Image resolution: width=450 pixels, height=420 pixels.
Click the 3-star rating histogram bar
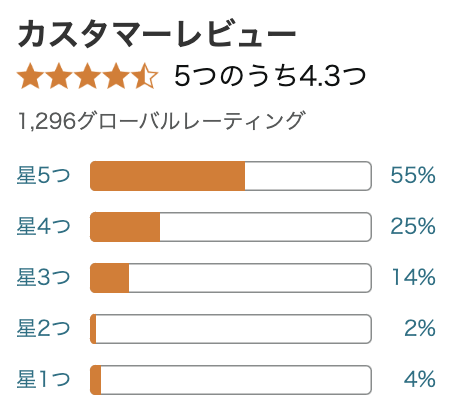(x=231, y=278)
